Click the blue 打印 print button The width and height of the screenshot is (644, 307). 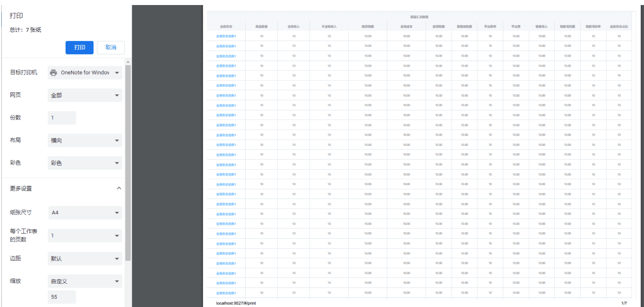[x=79, y=47]
